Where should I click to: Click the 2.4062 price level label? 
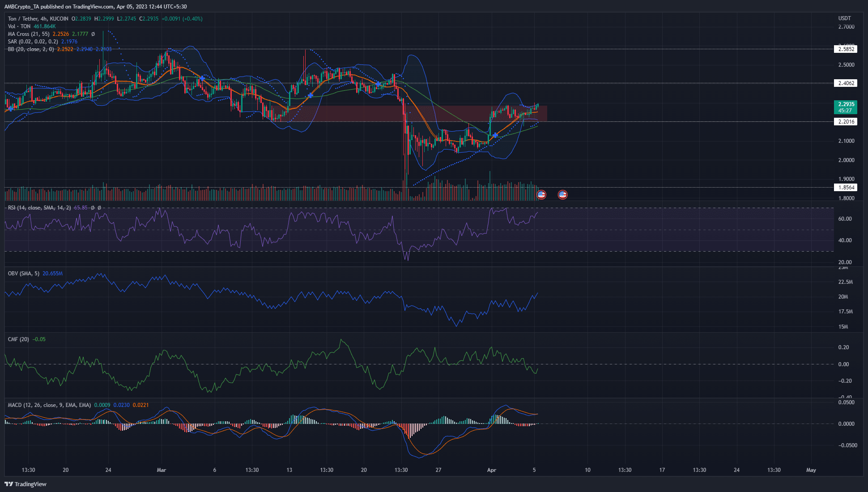[846, 83]
